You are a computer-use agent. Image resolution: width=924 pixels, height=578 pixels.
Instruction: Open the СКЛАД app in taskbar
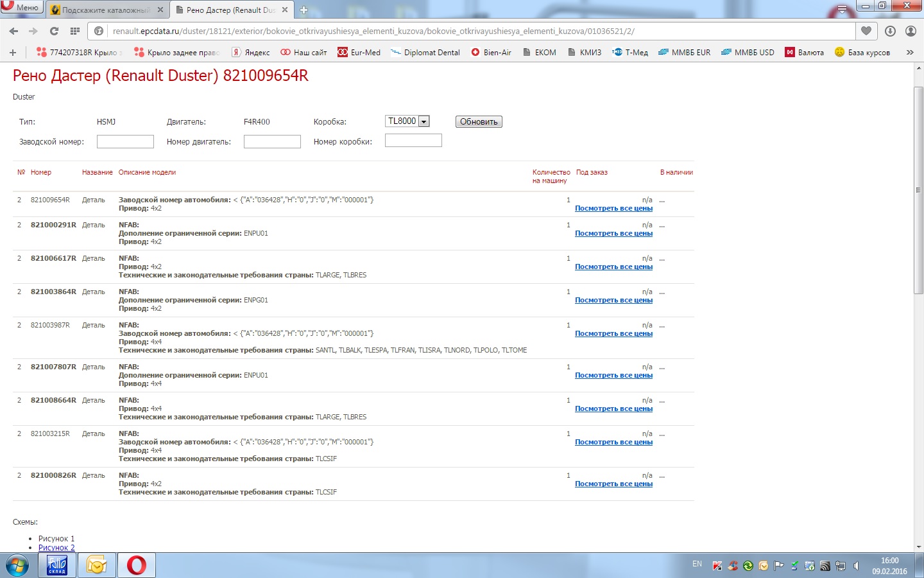pyautogui.click(x=57, y=565)
